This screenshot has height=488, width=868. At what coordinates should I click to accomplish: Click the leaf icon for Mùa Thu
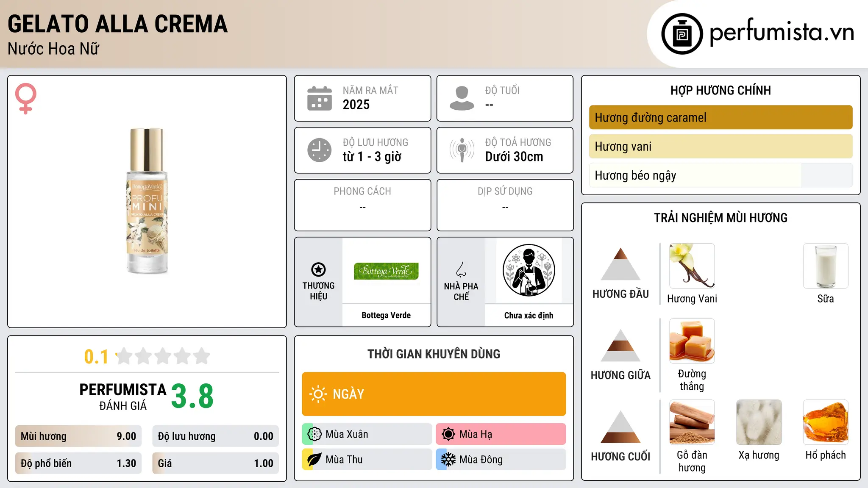pos(314,460)
